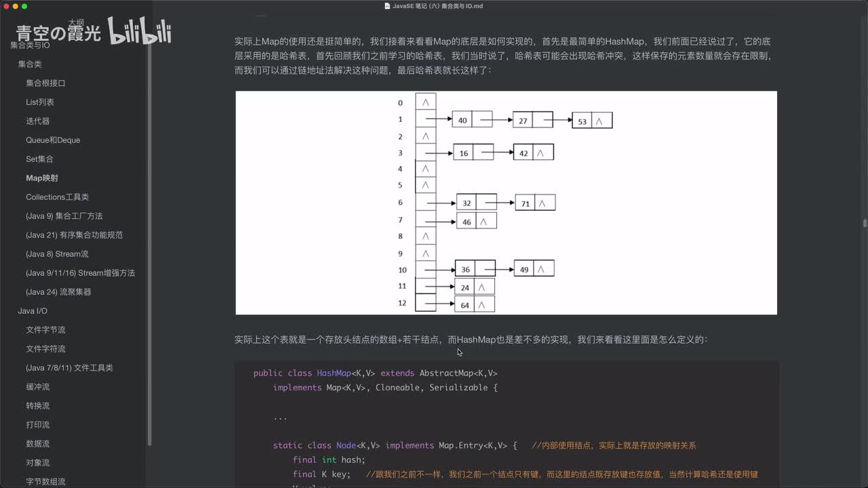The image size is (868, 488).
Task: Open (Java 7/8/11) 文件工具类 entry
Action: (x=69, y=367)
